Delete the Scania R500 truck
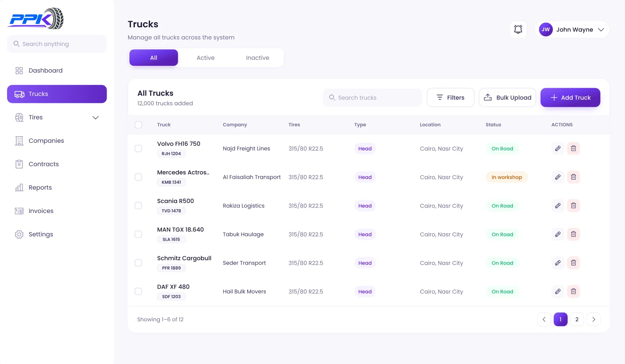 tap(573, 206)
